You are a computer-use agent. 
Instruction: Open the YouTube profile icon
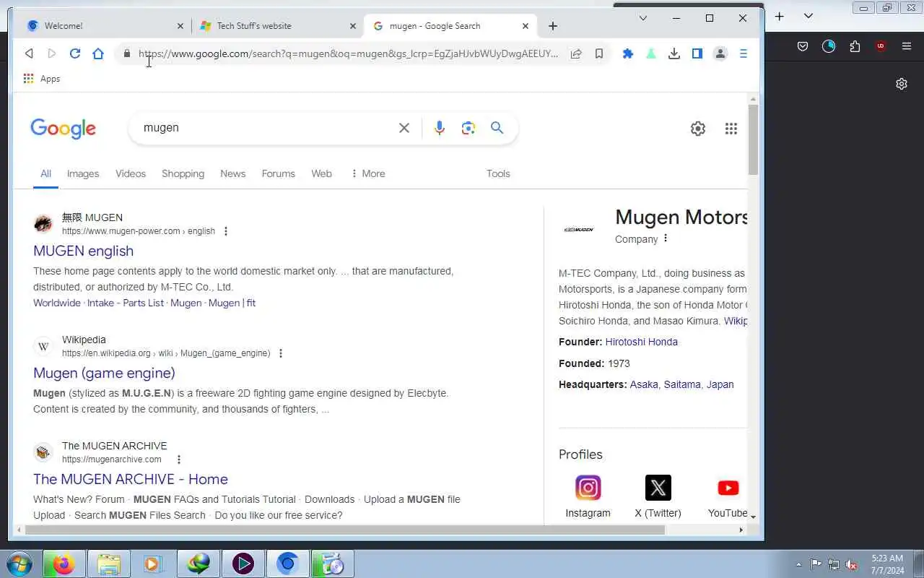pyautogui.click(x=728, y=488)
